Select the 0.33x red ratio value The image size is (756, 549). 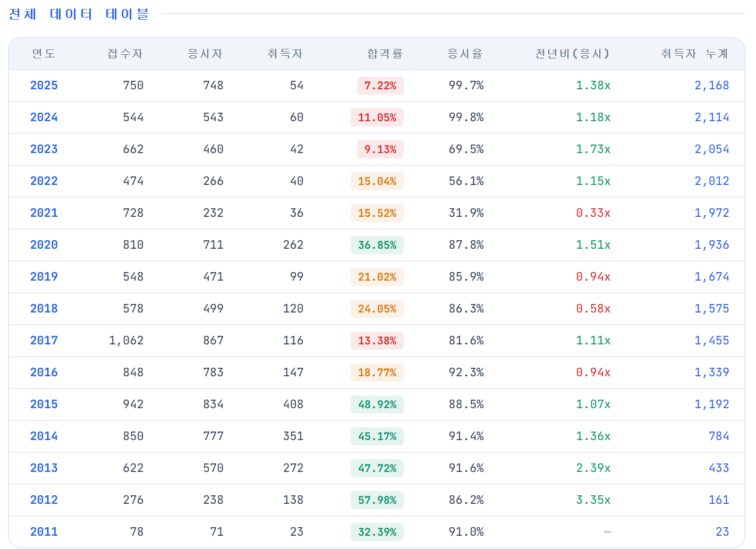(593, 213)
